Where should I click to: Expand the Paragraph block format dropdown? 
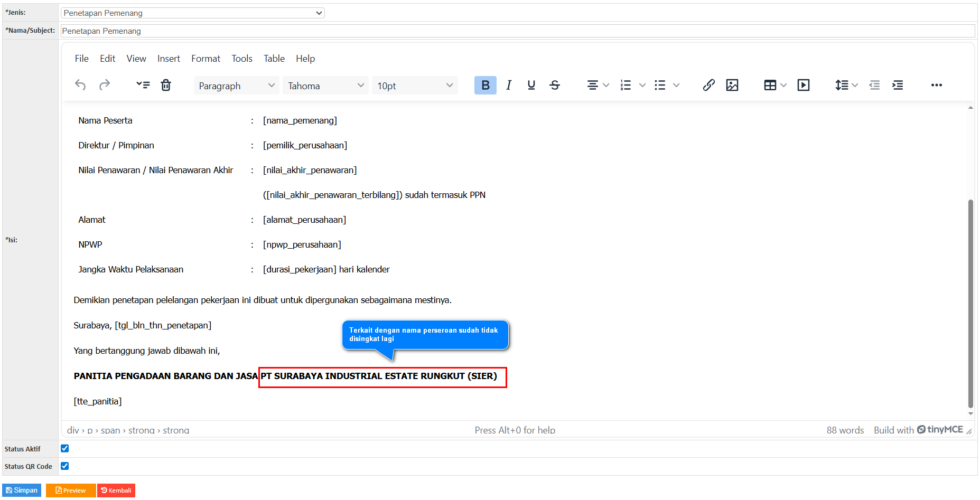(x=236, y=86)
